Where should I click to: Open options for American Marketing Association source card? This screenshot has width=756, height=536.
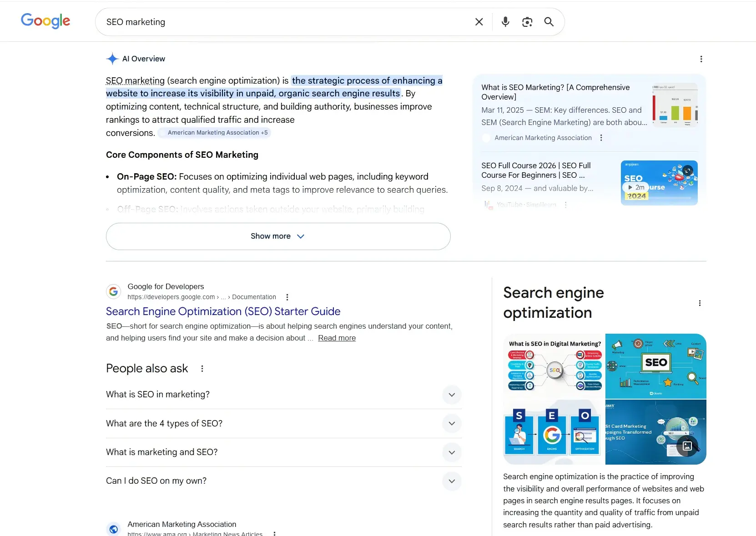click(601, 138)
